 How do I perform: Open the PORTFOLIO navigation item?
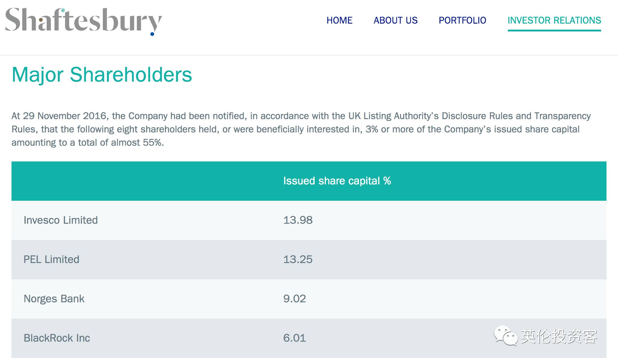462,20
